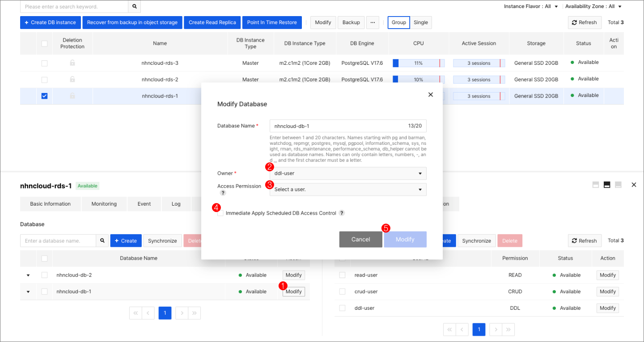Viewport: 644px width, 342px height.
Task: Click the lock icon for nhncloud-rds-3
Action: coord(72,63)
